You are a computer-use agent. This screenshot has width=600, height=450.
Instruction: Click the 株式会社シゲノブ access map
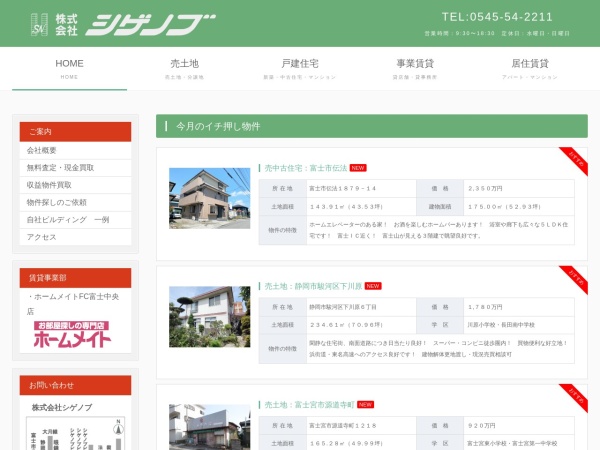tap(75, 433)
